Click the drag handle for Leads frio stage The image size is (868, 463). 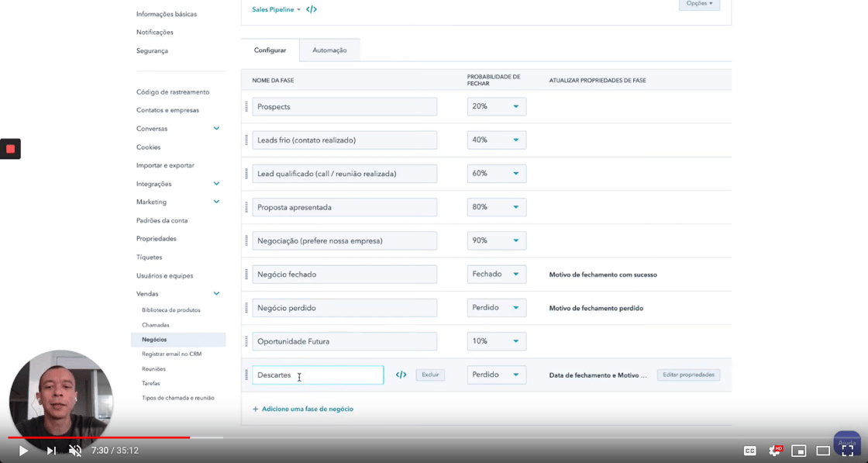pos(246,140)
